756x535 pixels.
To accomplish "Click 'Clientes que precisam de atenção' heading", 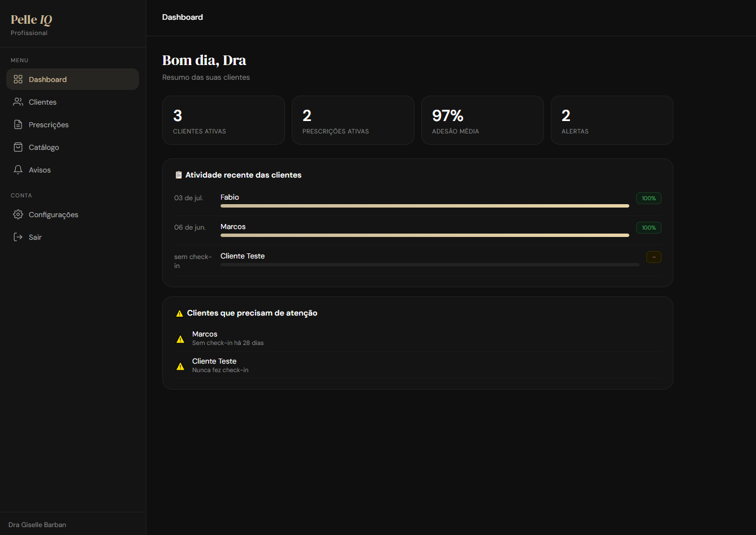I will click(252, 313).
